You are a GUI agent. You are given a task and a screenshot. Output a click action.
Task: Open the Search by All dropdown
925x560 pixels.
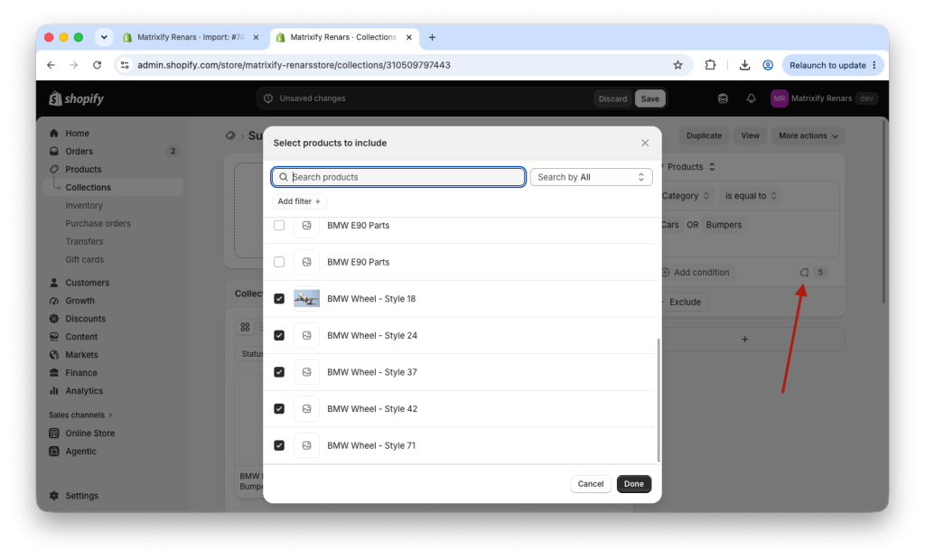point(591,177)
